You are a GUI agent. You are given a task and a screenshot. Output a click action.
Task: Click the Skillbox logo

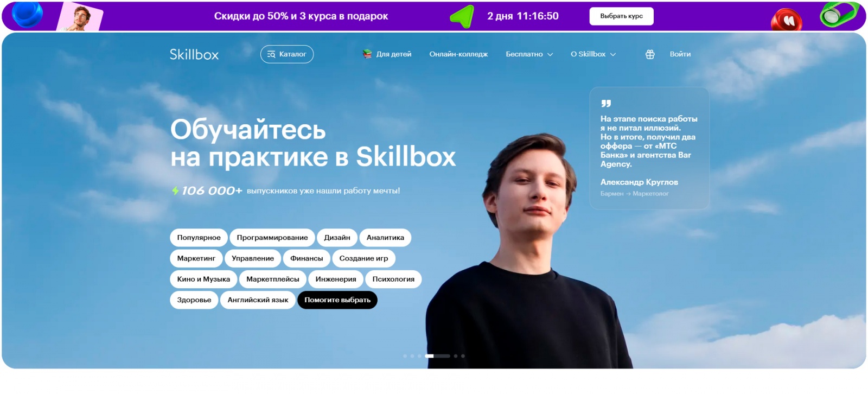(x=194, y=54)
